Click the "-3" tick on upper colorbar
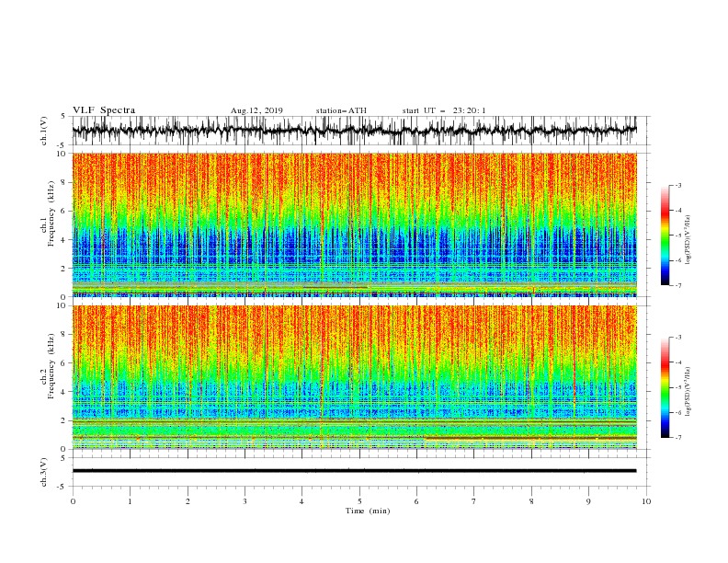Image resolution: width=728 pixels, height=563 pixels. 677,185
